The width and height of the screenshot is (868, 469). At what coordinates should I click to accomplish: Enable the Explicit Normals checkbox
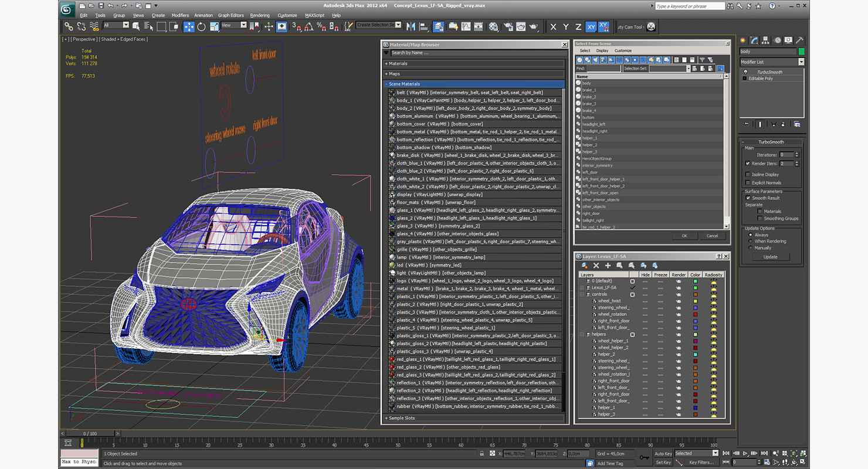pos(748,182)
